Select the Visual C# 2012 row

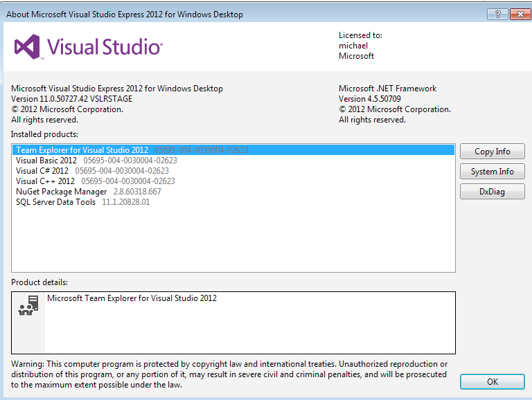click(233, 170)
